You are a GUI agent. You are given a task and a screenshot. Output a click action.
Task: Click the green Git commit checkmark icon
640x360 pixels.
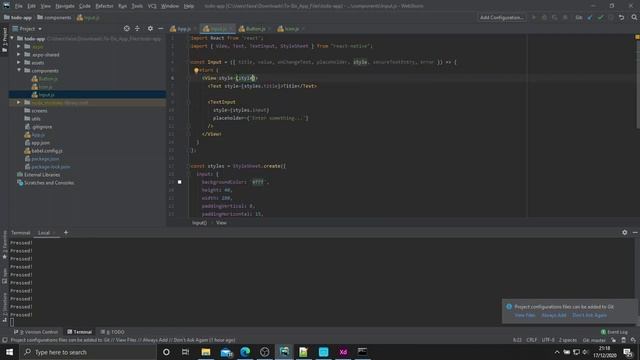pos(600,18)
